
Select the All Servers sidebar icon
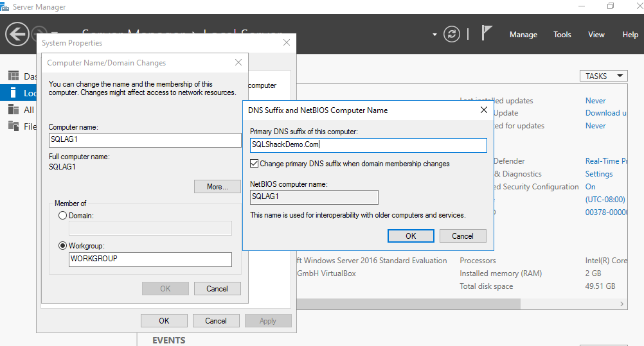13,110
